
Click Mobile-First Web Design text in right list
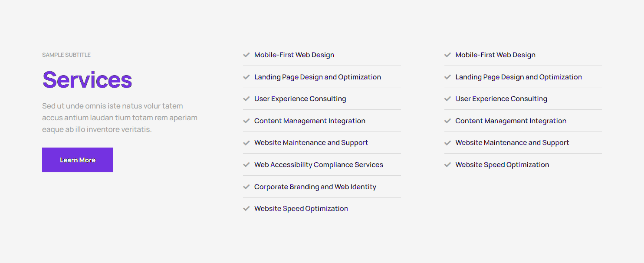(x=495, y=55)
